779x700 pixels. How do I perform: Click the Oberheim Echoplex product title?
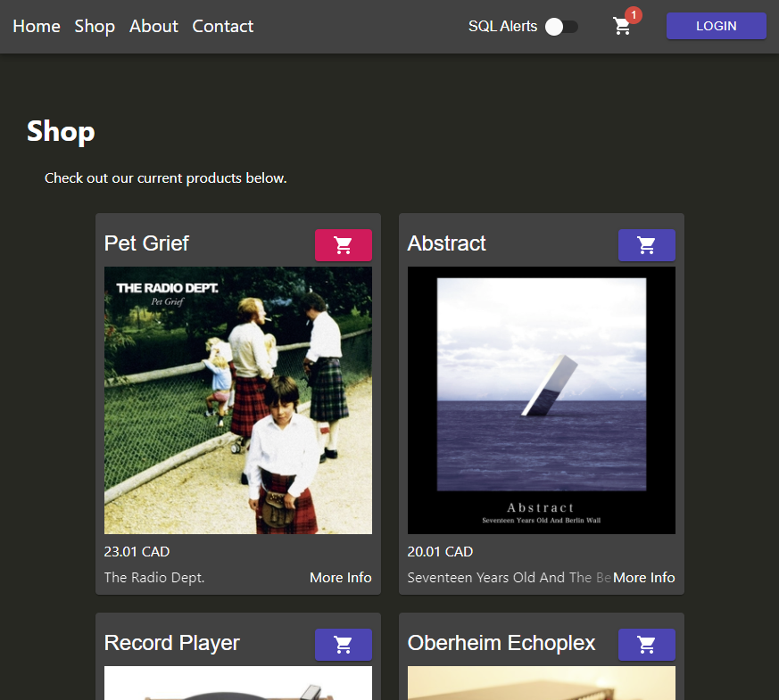(501, 643)
